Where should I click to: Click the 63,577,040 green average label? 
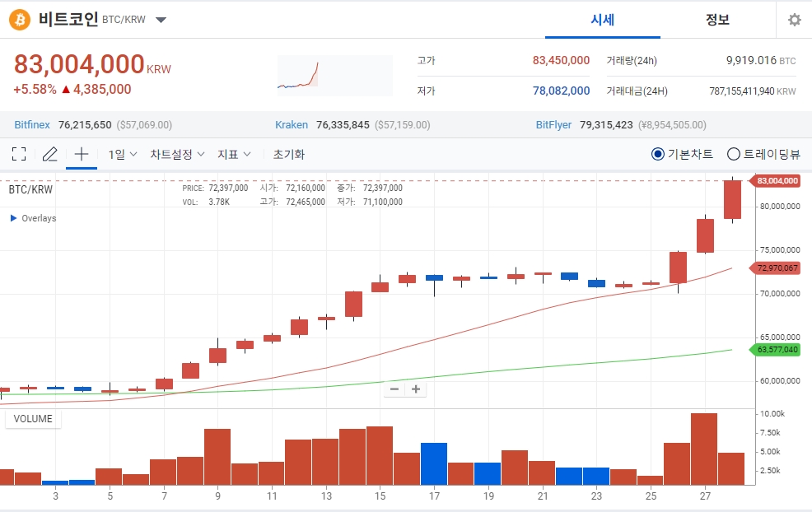[775, 350]
